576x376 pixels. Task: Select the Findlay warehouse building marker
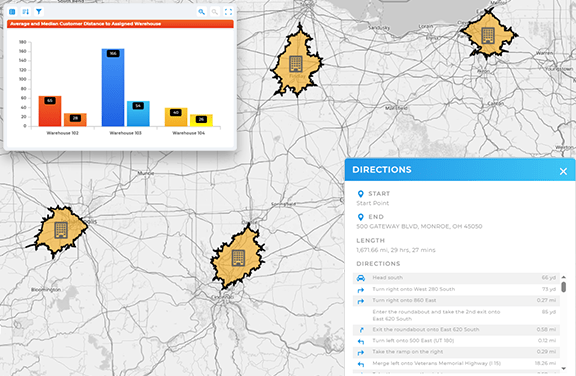pos(296,64)
